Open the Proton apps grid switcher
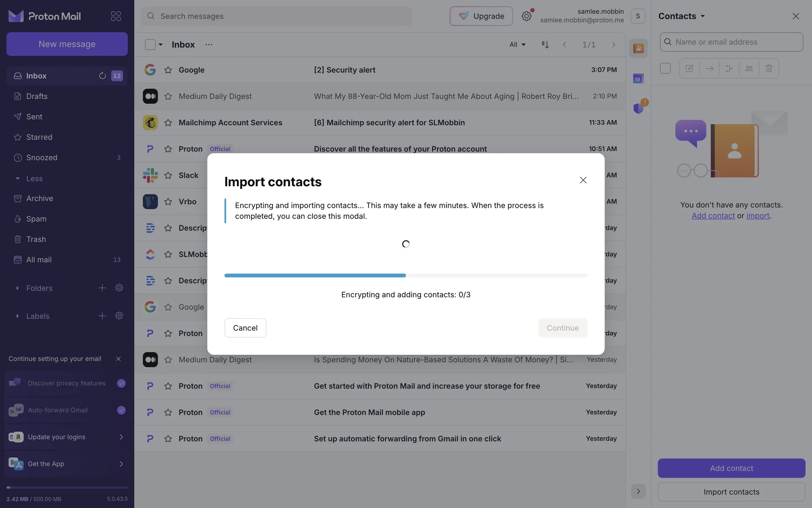The image size is (812, 508). click(116, 16)
